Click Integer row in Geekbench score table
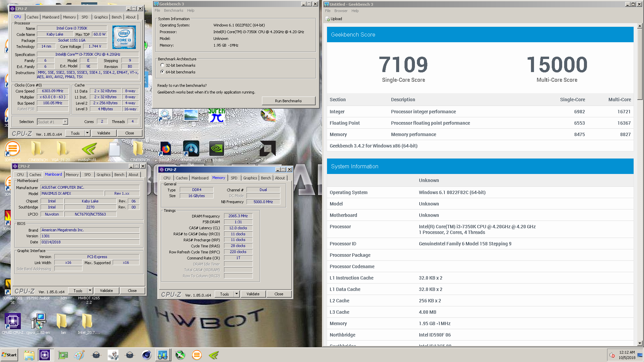Viewport: 644px width, 362px height. (480, 112)
